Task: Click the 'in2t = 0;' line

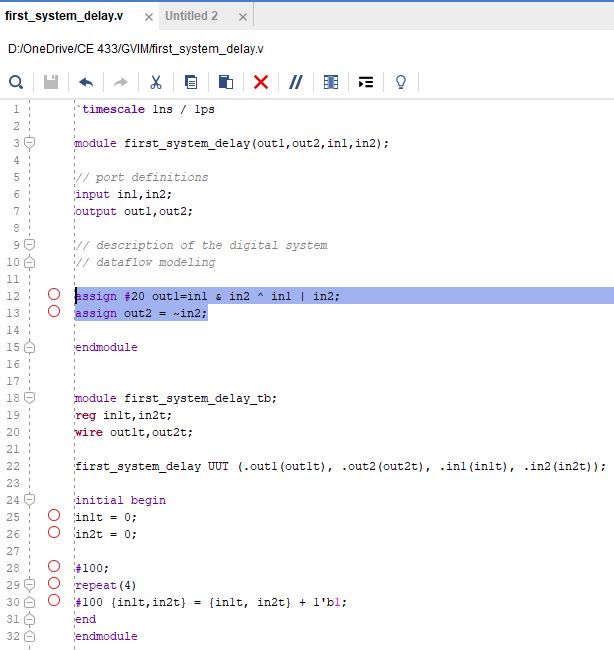Action: 105,534
